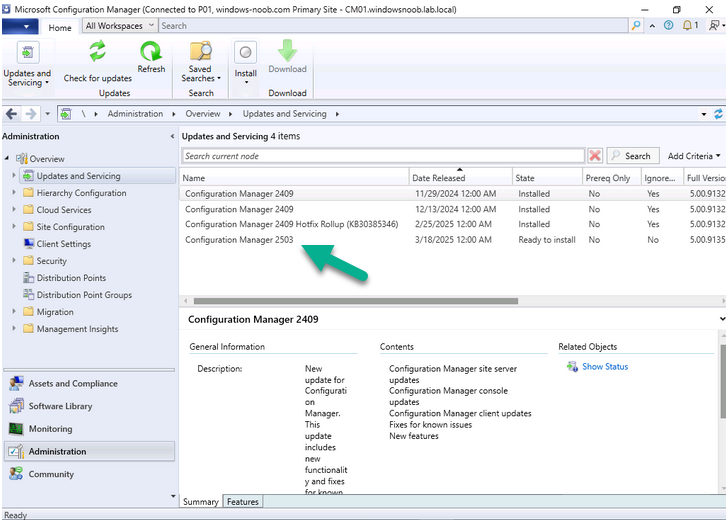Expand the Management Insights folder
This screenshot has width=726, height=520.
coord(14,329)
